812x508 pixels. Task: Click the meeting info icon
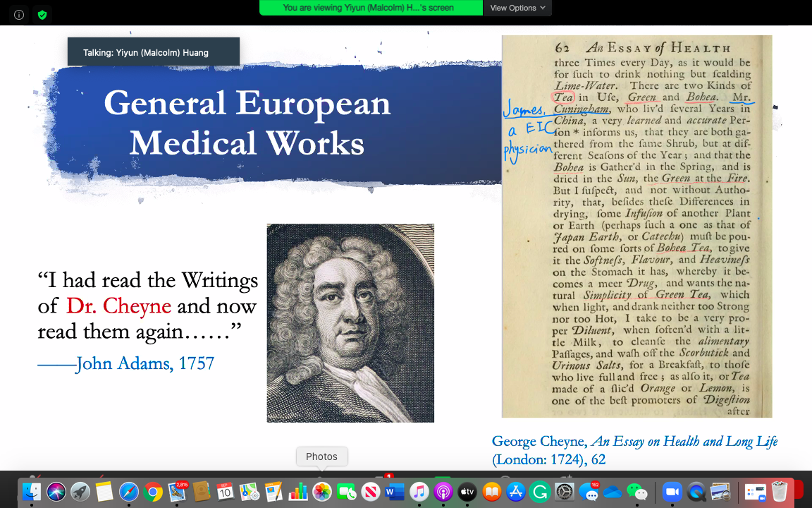coord(19,15)
